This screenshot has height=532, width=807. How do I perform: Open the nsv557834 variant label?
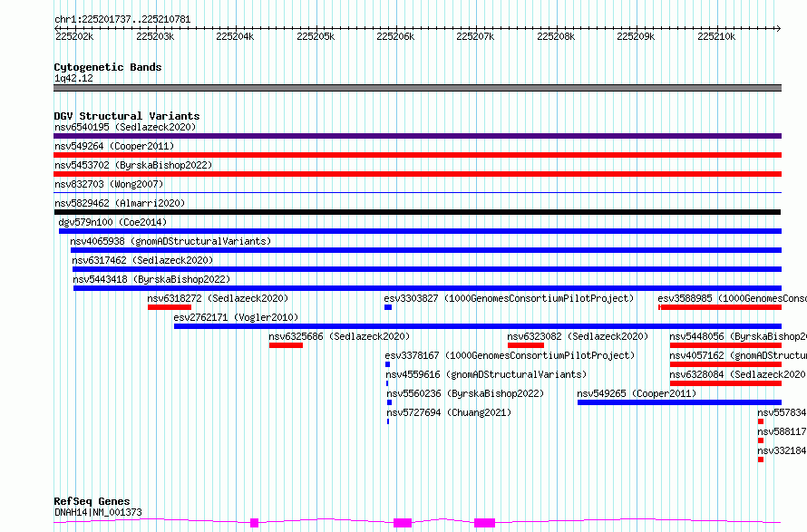click(782, 412)
